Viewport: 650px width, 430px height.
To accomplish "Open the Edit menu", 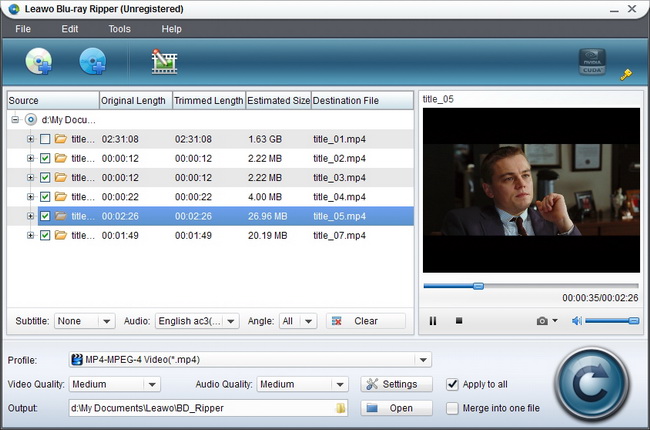I will click(70, 29).
